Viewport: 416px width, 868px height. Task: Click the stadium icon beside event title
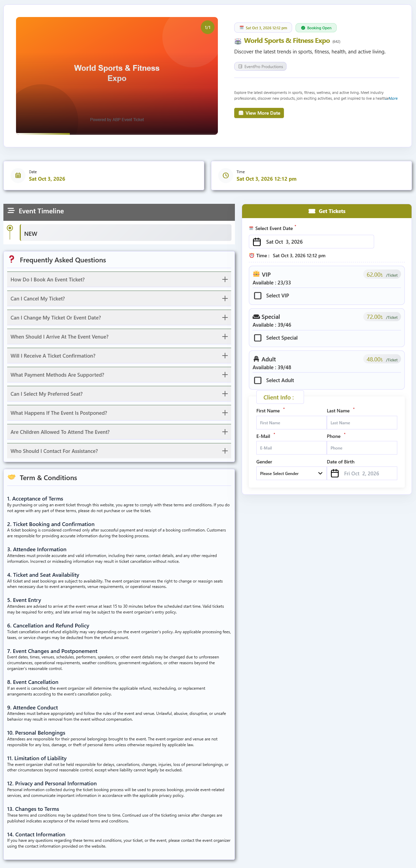click(238, 41)
